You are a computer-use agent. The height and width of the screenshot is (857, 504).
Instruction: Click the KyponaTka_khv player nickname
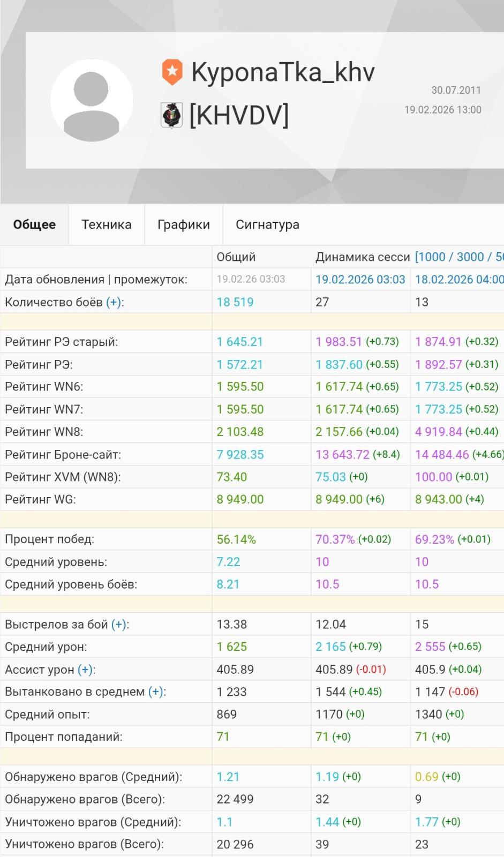[283, 72]
